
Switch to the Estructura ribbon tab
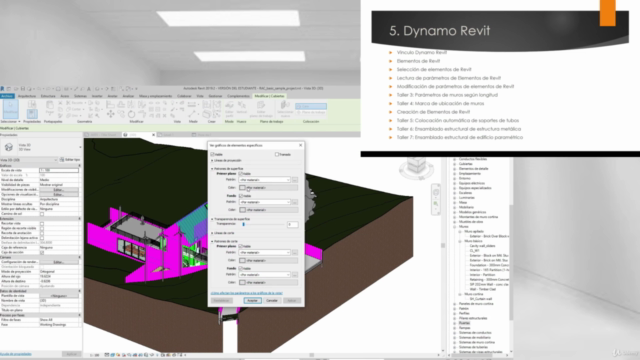point(48,96)
